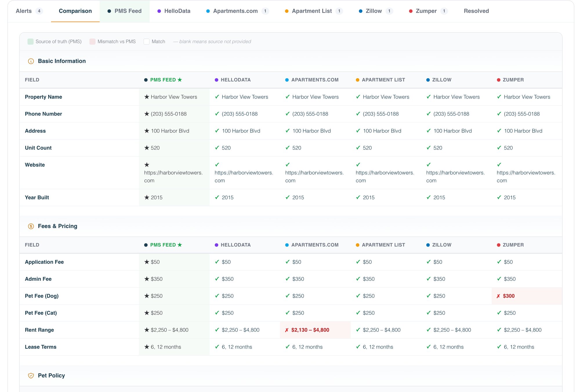Click green star in Basic Information PMS FEED header
The width and height of the screenshot is (580, 392).
tap(180, 80)
